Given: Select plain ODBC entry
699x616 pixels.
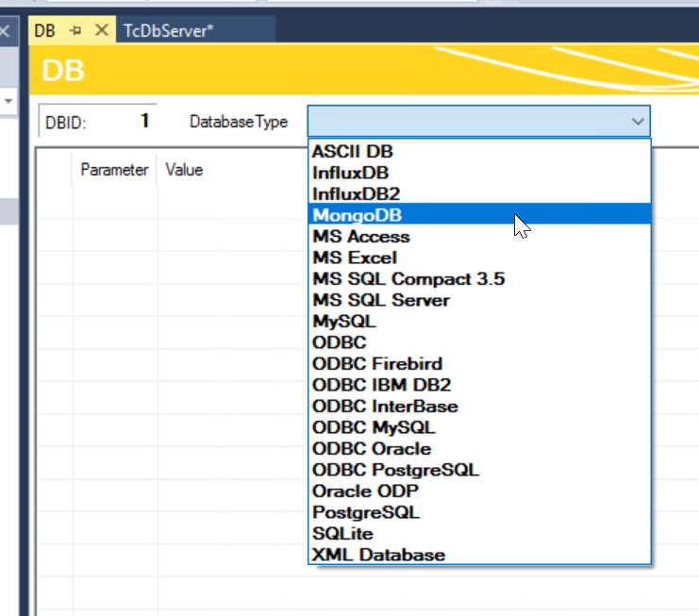Looking at the screenshot, I should coord(479,342).
